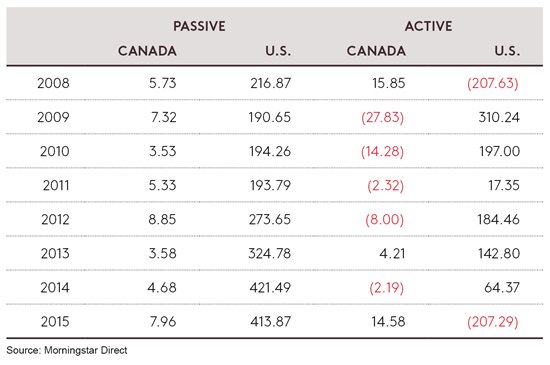Click the 2015 year row label
Viewport: 550px width, 365px height.
[x=55, y=322]
